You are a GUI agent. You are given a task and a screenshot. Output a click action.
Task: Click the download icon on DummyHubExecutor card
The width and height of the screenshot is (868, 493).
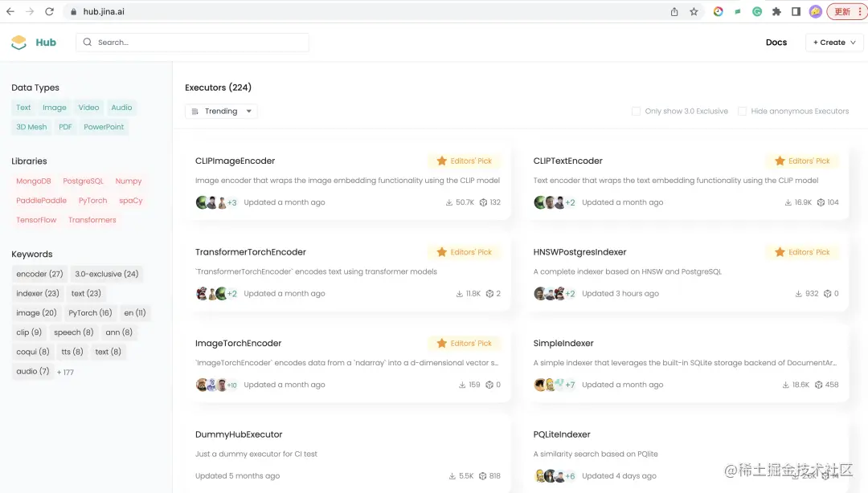click(452, 476)
